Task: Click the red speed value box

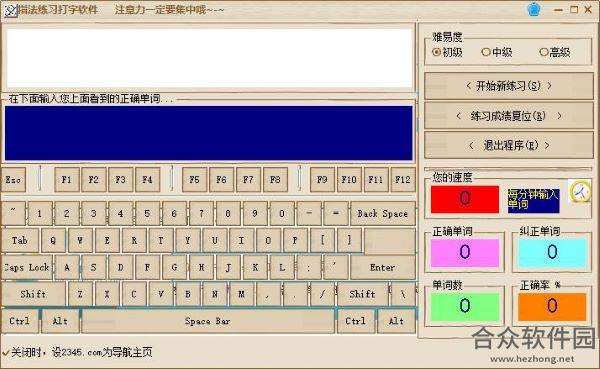Action: pos(465,199)
